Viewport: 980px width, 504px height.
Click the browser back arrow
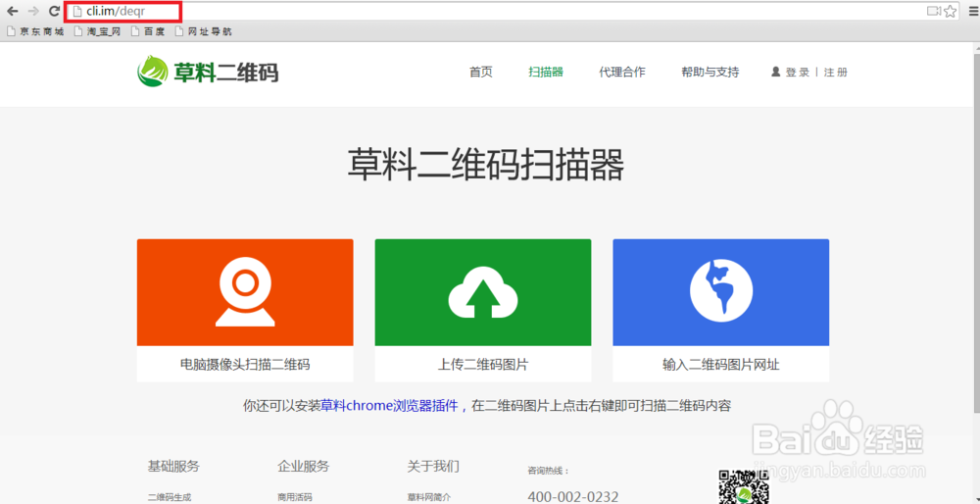12,11
